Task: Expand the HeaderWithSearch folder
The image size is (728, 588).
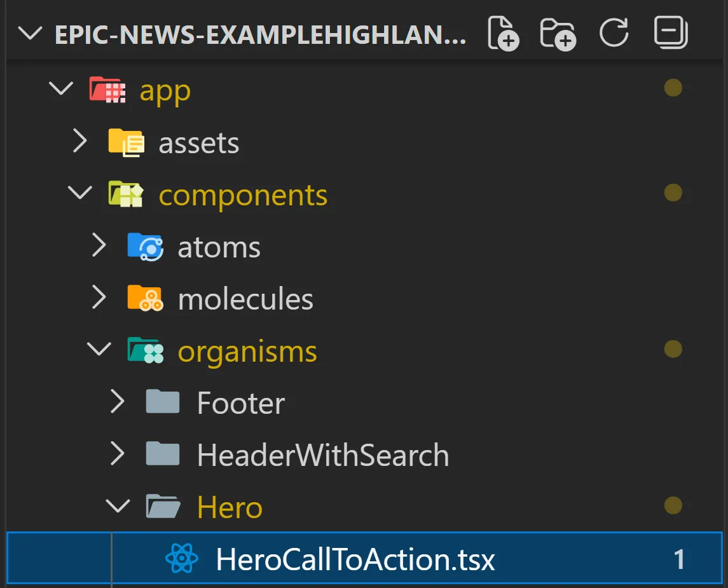Action: 118,454
